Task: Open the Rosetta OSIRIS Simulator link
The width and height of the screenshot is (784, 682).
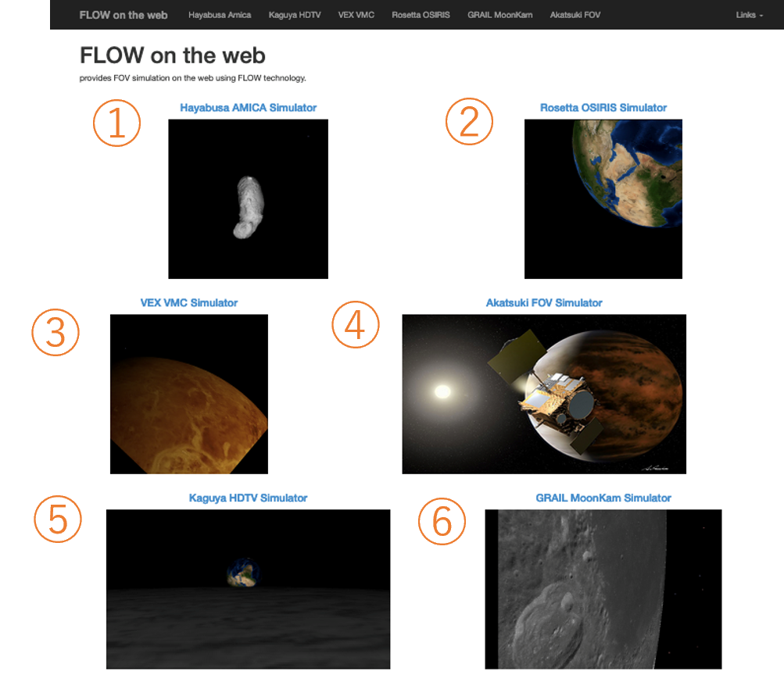Action: (603, 108)
